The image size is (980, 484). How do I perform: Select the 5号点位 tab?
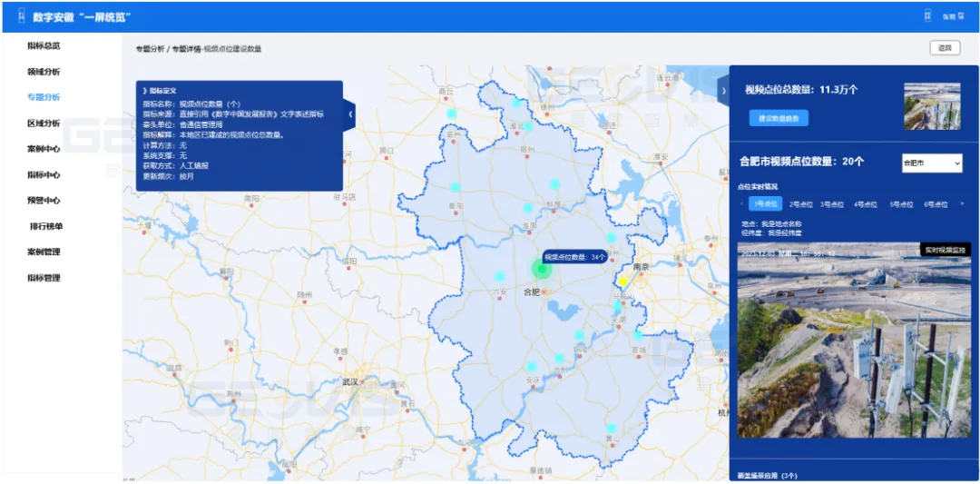point(901,204)
